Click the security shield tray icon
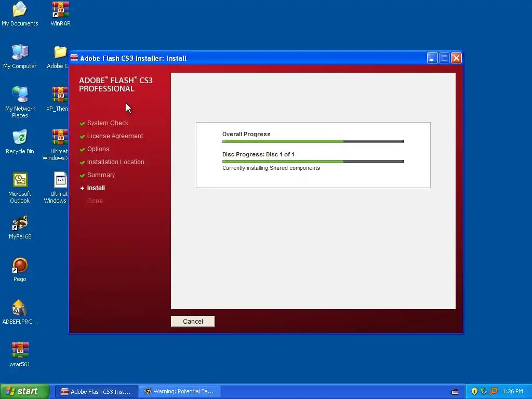This screenshot has height=399, width=532. tap(474, 391)
